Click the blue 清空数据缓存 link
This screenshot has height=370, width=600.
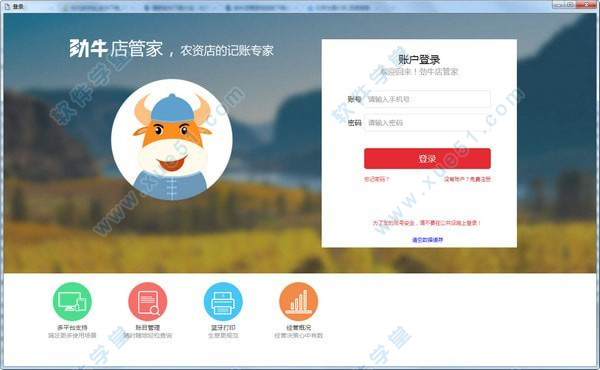[427, 240]
